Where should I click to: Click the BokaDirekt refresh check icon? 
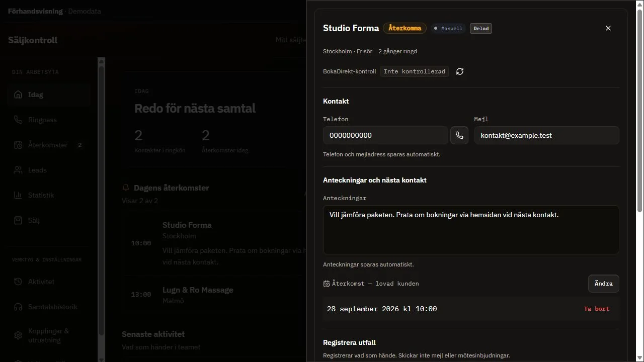click(460, 71)
